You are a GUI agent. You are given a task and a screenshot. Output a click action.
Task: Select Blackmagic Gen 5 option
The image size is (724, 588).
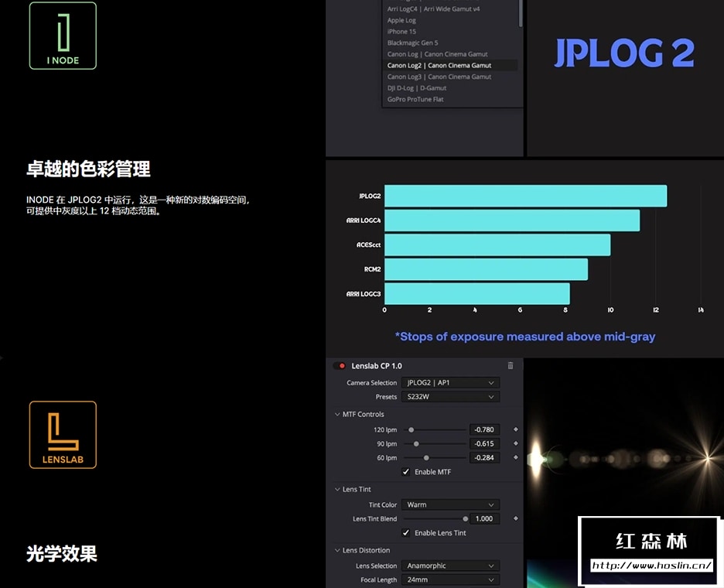pyautogui.click(x=412, y=43)
